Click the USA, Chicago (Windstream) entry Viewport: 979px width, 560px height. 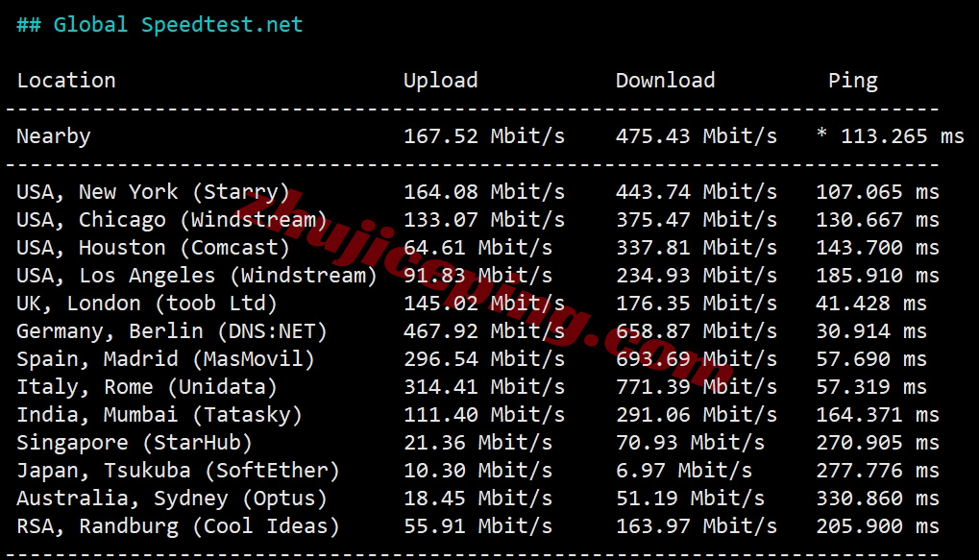[172, 220]
